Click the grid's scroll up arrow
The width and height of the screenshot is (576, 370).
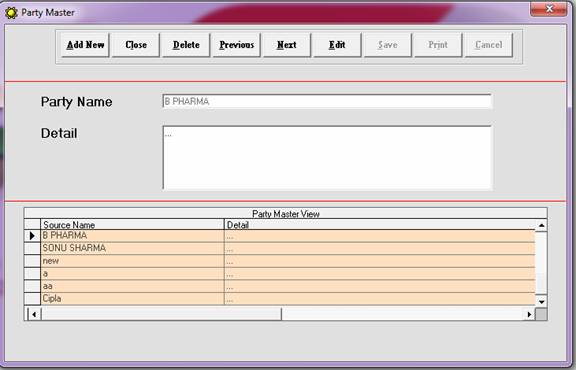[541, 225]
